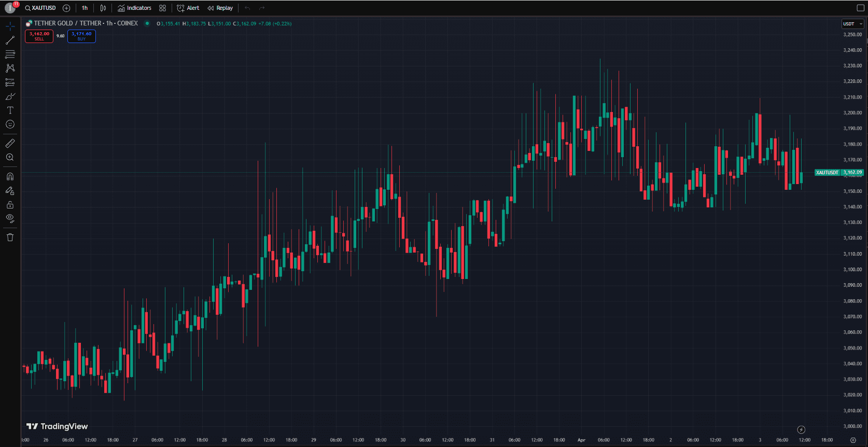The height and width of the screenshot is (447, 868).
Task: Start bar Replay mode
Action: [x=220, y=8]
